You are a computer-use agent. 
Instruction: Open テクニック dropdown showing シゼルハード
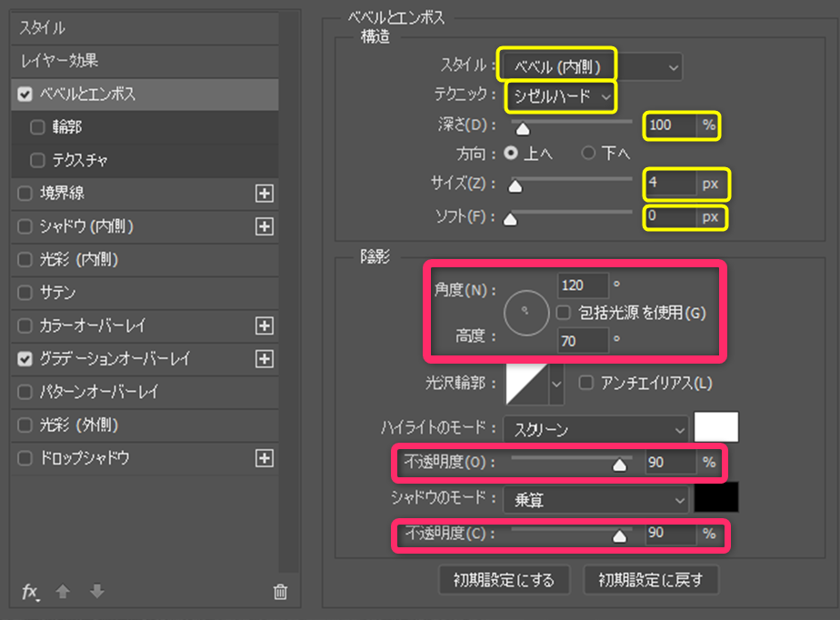(x=560, y=96)
